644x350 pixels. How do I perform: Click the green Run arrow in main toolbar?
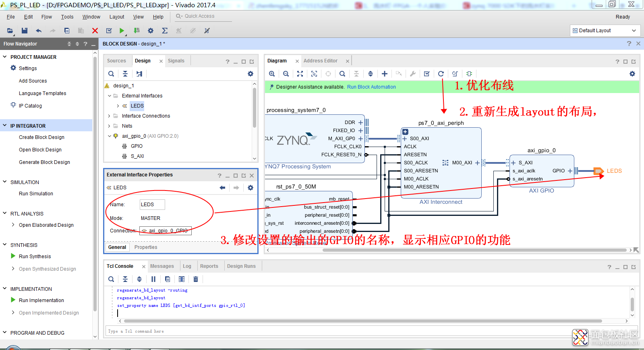click(x=122, y=31)
